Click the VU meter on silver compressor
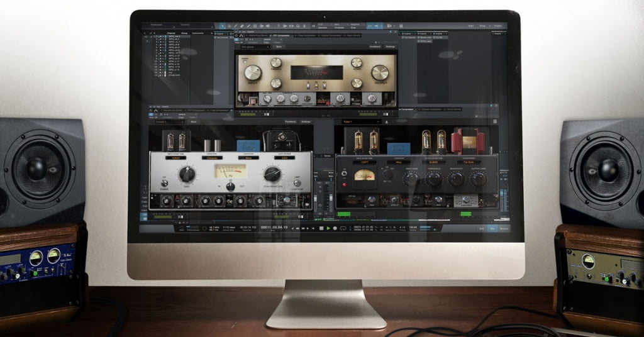The image size is (644, 337). point(230,171)
